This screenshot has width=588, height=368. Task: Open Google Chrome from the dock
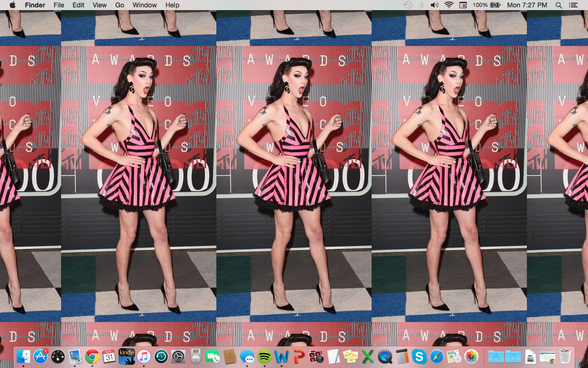92,356
